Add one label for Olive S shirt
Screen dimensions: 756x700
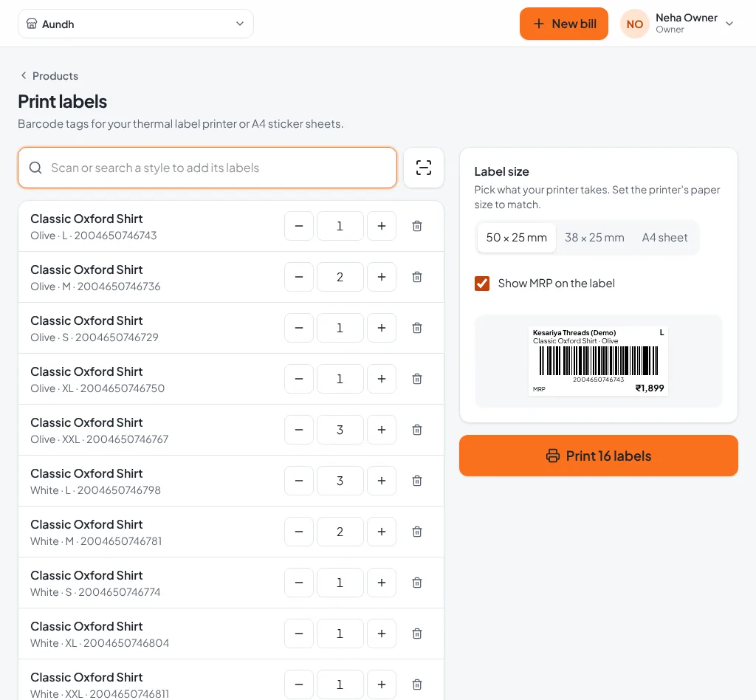[x=382, y=328]
